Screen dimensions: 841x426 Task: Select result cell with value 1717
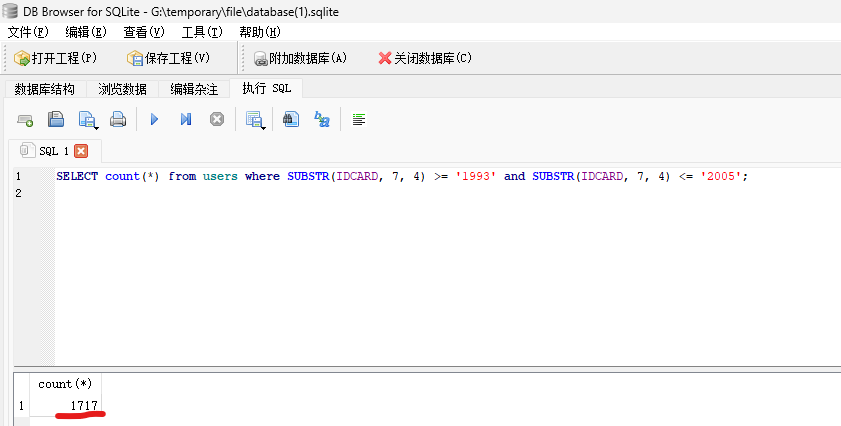[x=65, y=406]
